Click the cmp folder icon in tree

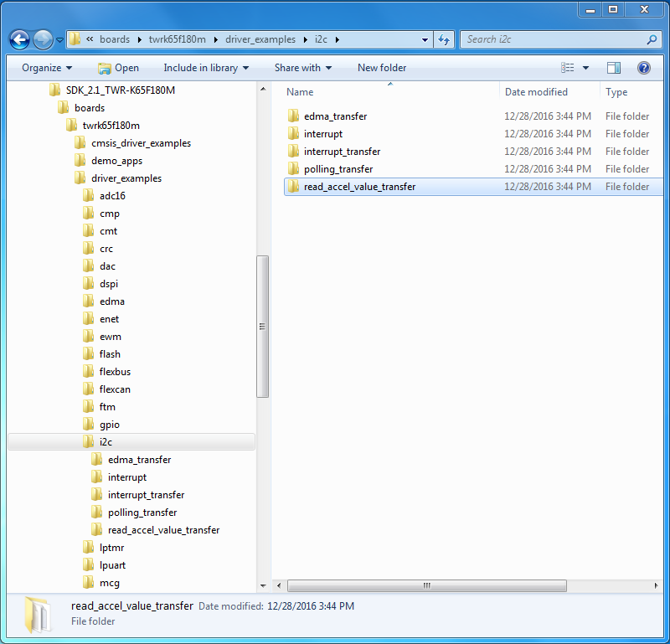point(89,214)
